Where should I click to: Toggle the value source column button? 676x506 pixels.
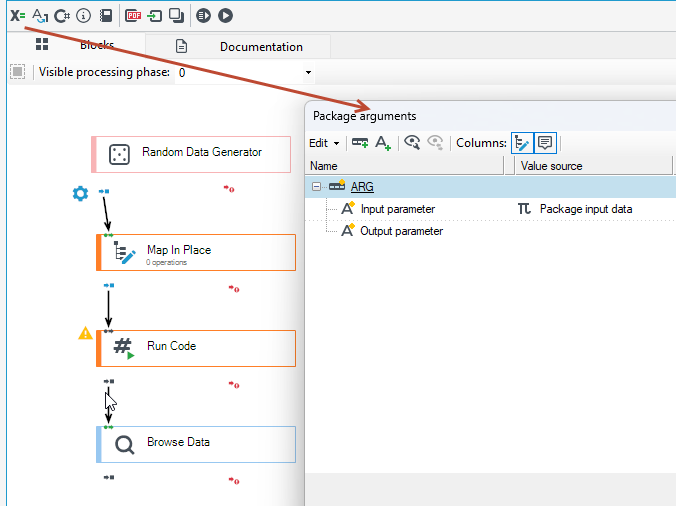522,143
